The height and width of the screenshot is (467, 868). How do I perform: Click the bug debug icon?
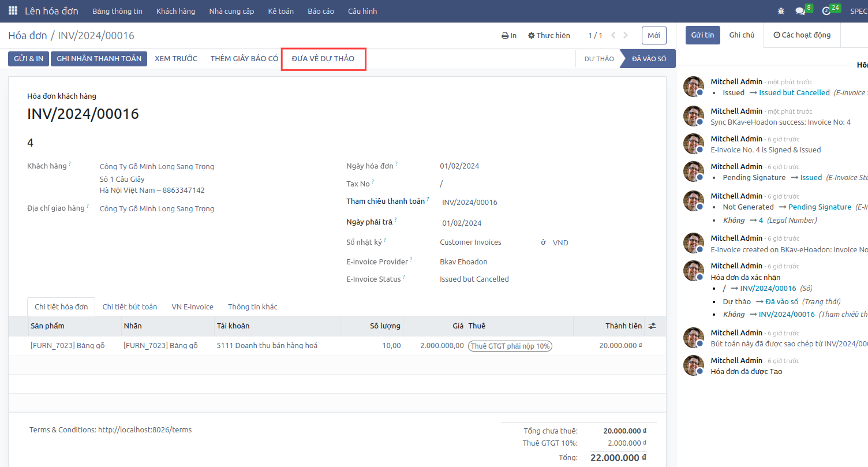[781, 11]
